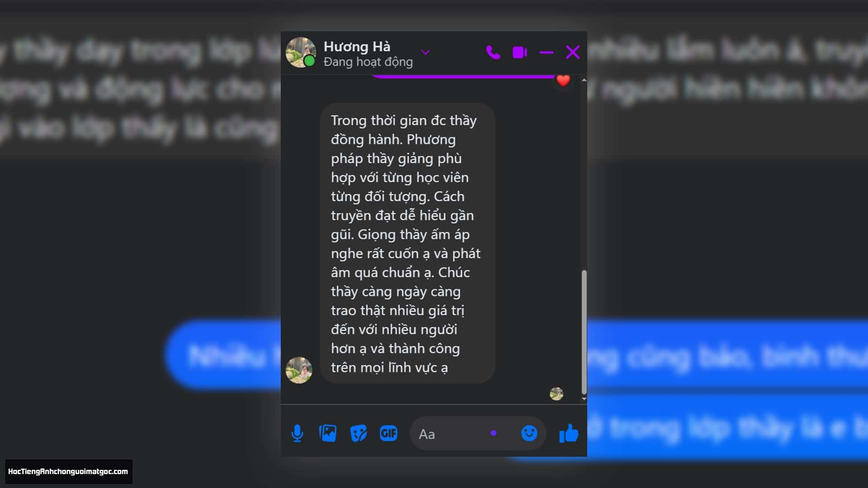Minimize the Hương Hà chat window
The height and width of the screenshot is (488, 868).
546,52
